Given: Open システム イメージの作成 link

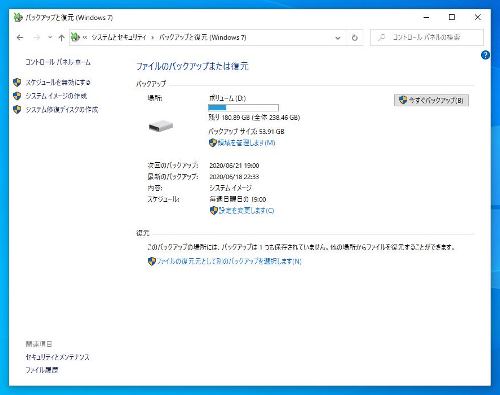Looking at the screenshot, I should coord(56,96).
